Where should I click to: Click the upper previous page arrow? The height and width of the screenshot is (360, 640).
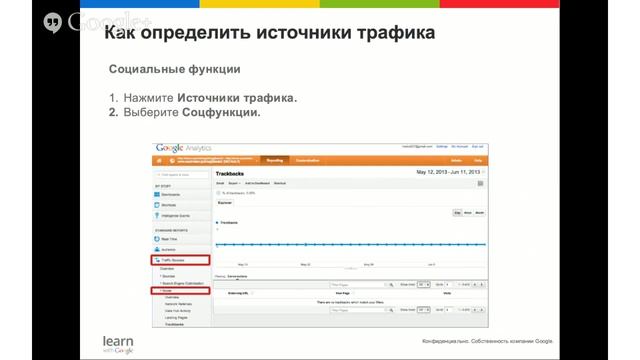coord(475,284)
